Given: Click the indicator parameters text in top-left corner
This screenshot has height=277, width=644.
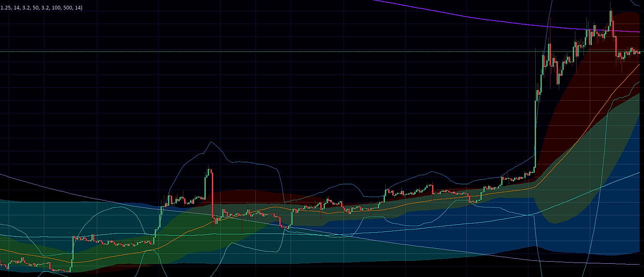Looking at the screenshot, I should click(x=41, y=8).
